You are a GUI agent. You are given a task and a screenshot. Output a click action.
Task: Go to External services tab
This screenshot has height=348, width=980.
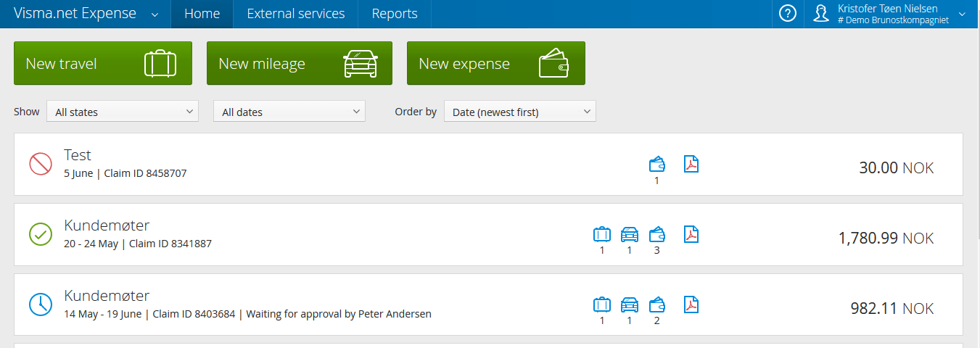295,14
